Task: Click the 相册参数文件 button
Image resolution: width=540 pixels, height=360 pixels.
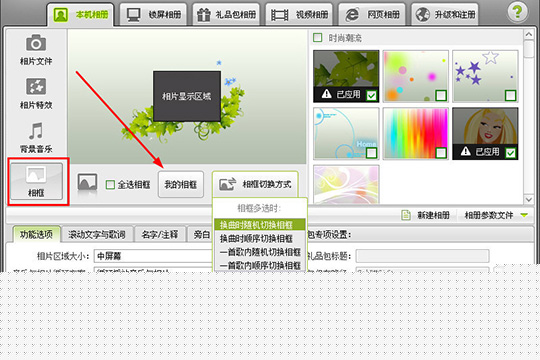Action: click(x=489, y=215)
